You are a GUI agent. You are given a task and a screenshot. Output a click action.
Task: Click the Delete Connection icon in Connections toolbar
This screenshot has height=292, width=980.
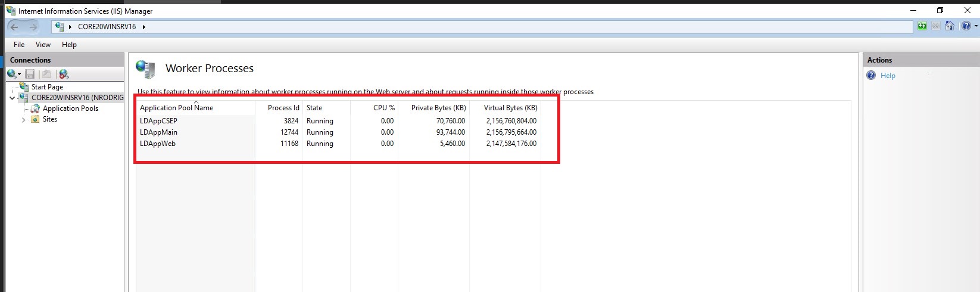pos(64,74)
